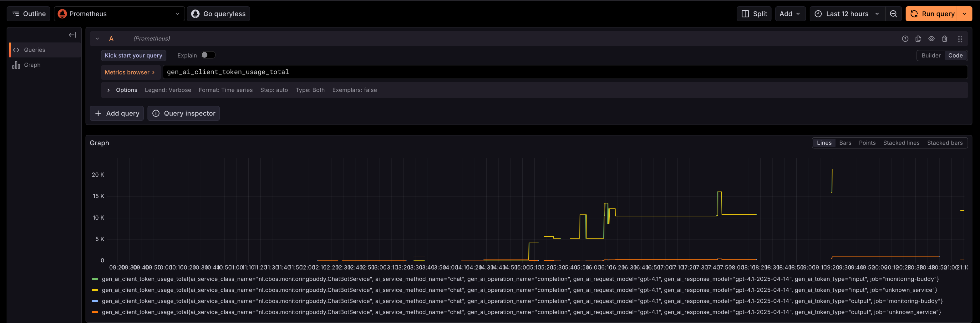Select Stacked lines graph style

[901, 143]
